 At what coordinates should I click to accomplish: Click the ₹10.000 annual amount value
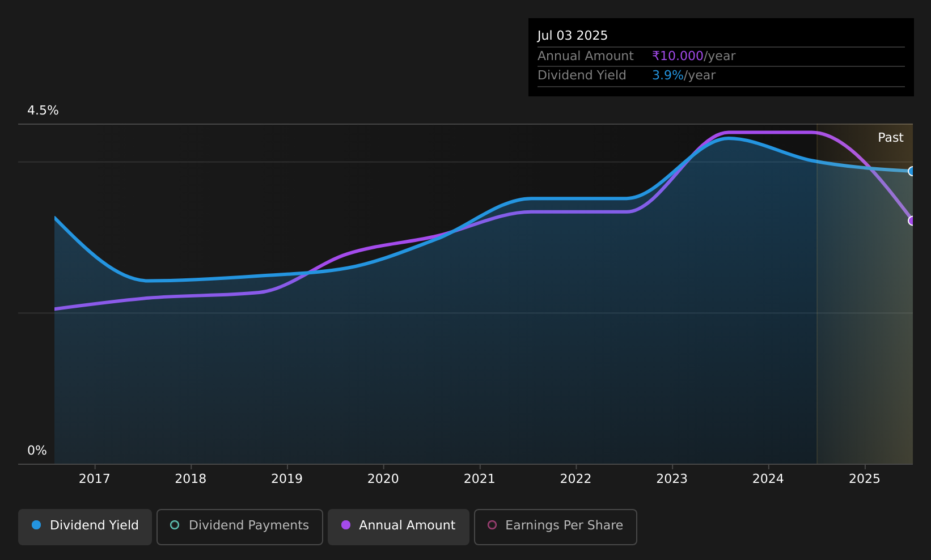pos(678,56)
